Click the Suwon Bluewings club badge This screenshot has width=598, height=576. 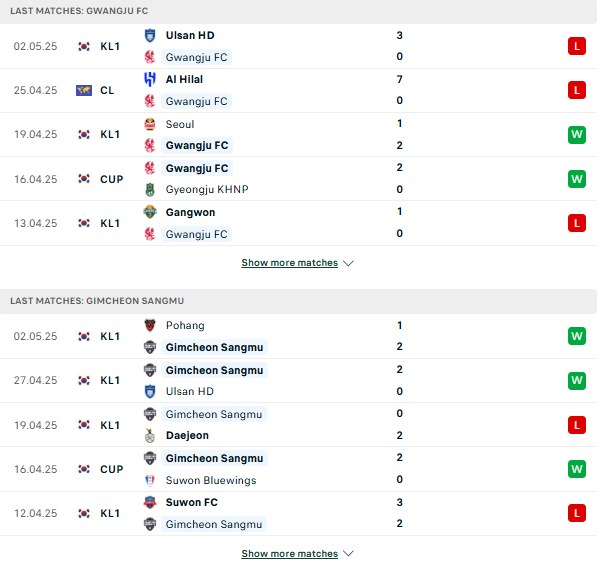150,480
